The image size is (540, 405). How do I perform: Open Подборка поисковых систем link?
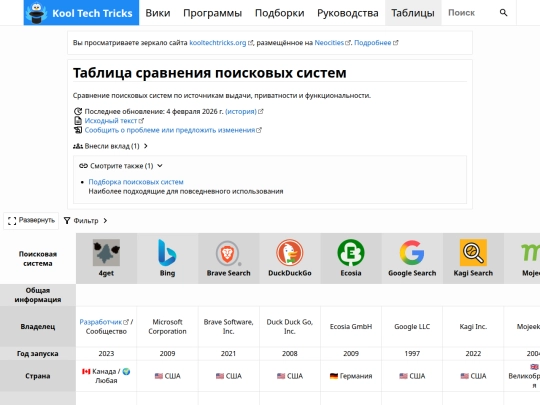[x=136, y=181]
